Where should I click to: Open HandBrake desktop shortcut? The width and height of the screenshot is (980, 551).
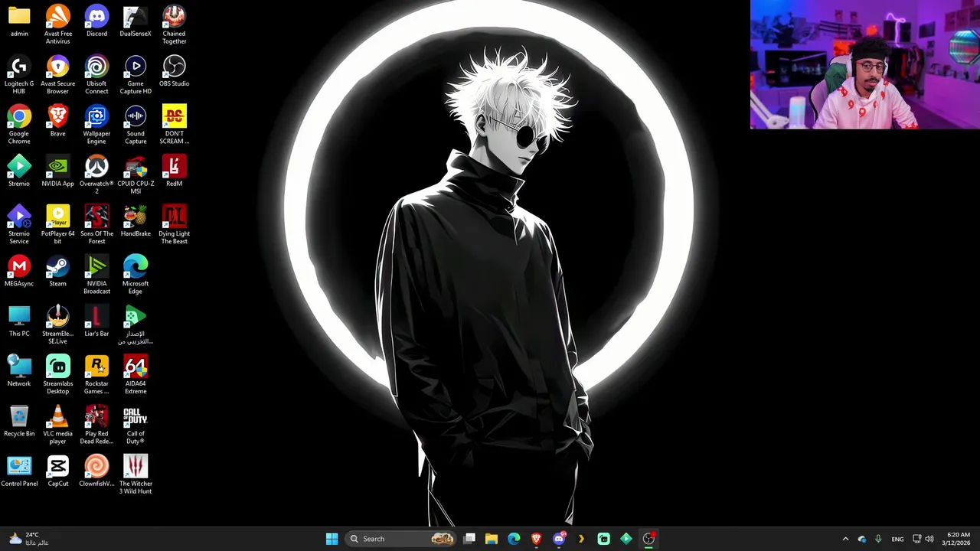click(x=136, y=221)
